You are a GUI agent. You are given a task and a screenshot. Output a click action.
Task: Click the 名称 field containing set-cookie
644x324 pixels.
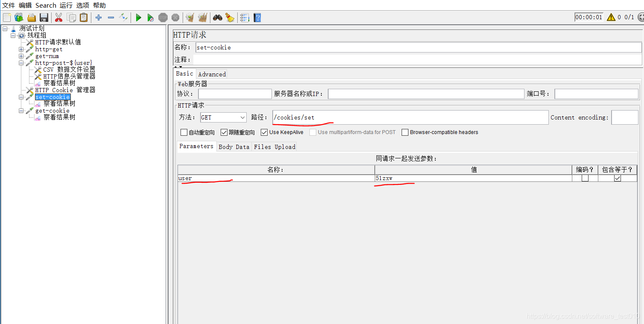[418, 47]
